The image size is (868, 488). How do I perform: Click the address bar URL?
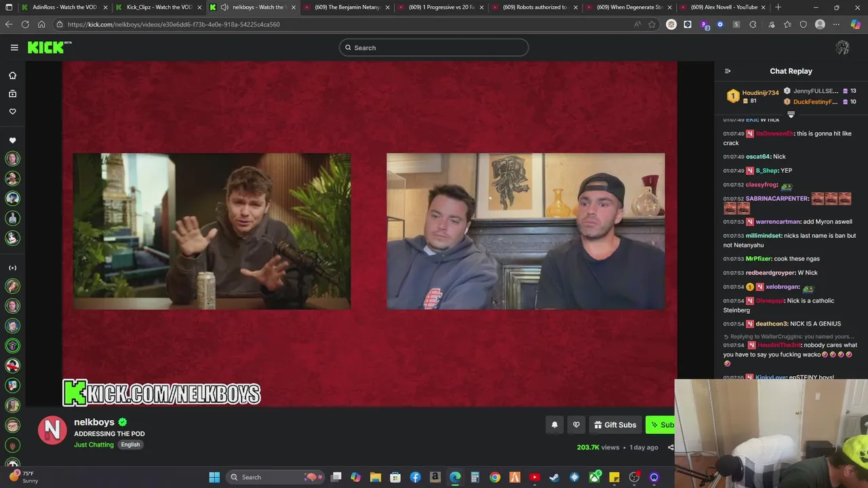pyautogui.click(x=174, y=24)
